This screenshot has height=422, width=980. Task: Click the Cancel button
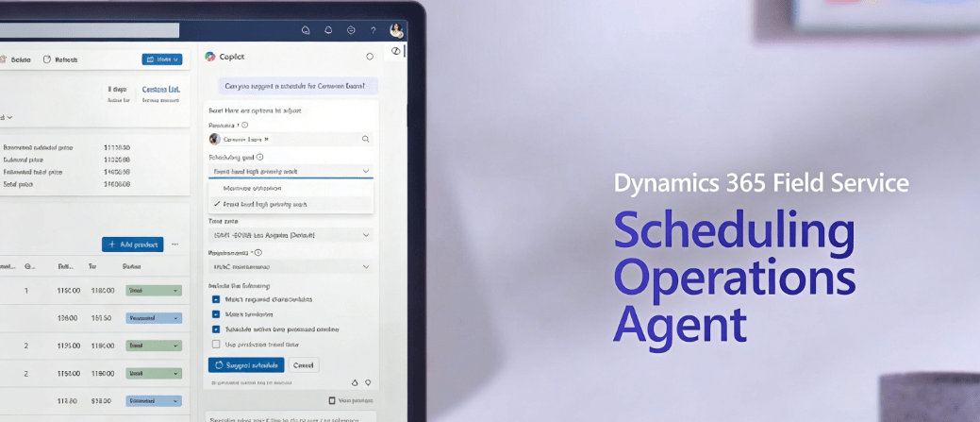point(304,364)
